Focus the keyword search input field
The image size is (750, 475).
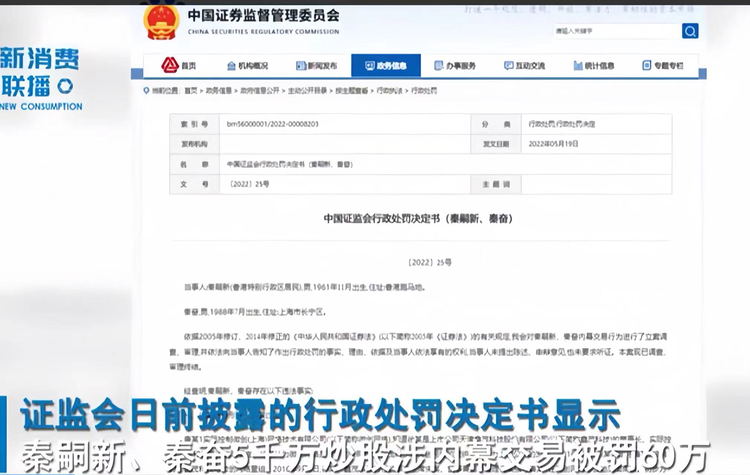click(x=617, y=31)
